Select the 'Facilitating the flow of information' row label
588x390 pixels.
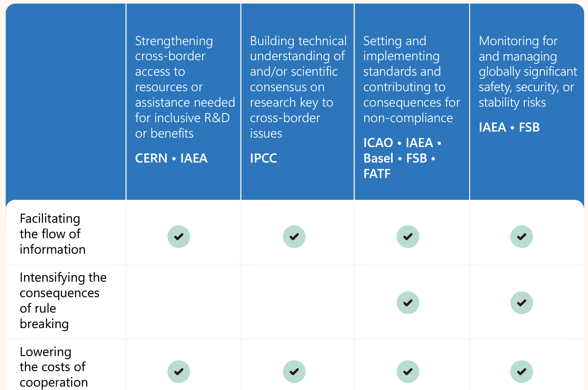(52, 234)
